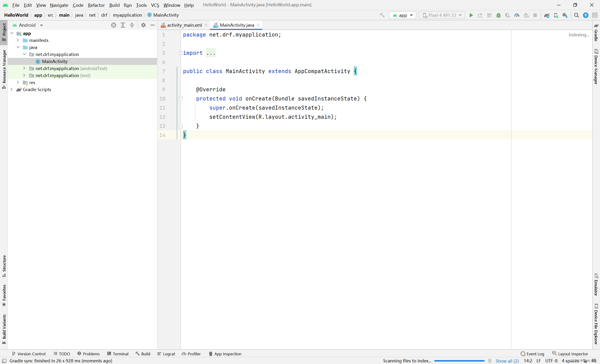Image resolution: width=600 pixels, height=364 pixels.
Task: Click Select Opened File target icon
Action: click(113, 25)
